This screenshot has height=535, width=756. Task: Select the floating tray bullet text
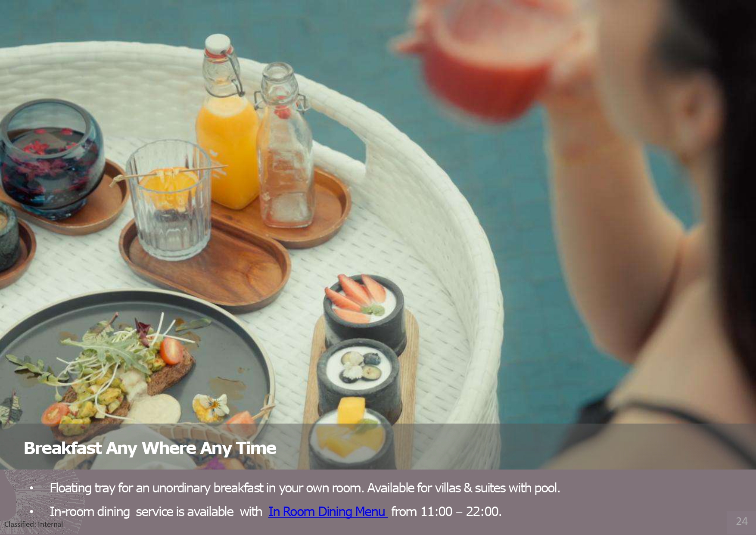click(305, 488)
